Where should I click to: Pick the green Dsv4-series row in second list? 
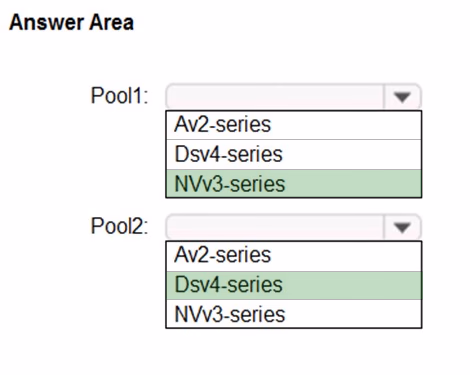coord(294,285)
